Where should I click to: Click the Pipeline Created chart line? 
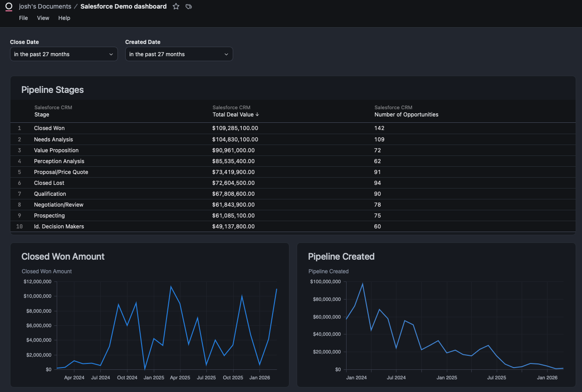362,284
